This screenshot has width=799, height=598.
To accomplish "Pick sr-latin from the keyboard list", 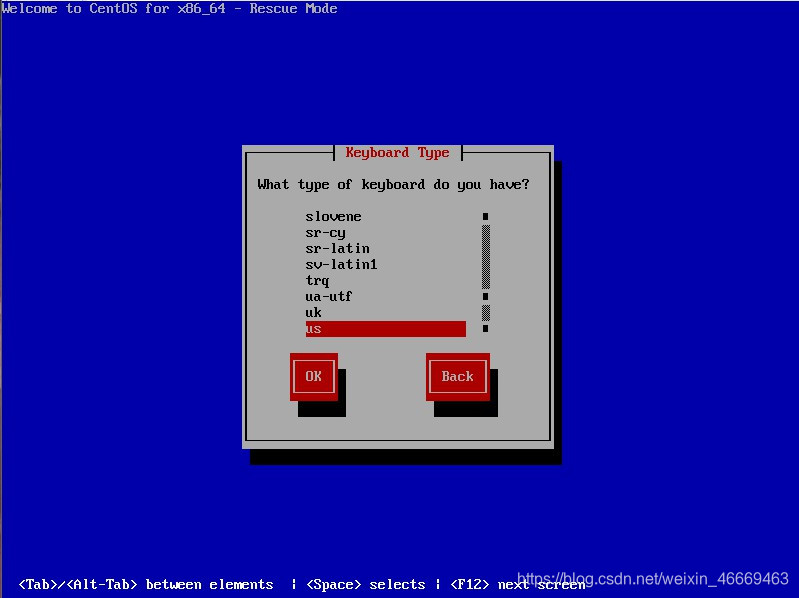I will tap(385, 249).
